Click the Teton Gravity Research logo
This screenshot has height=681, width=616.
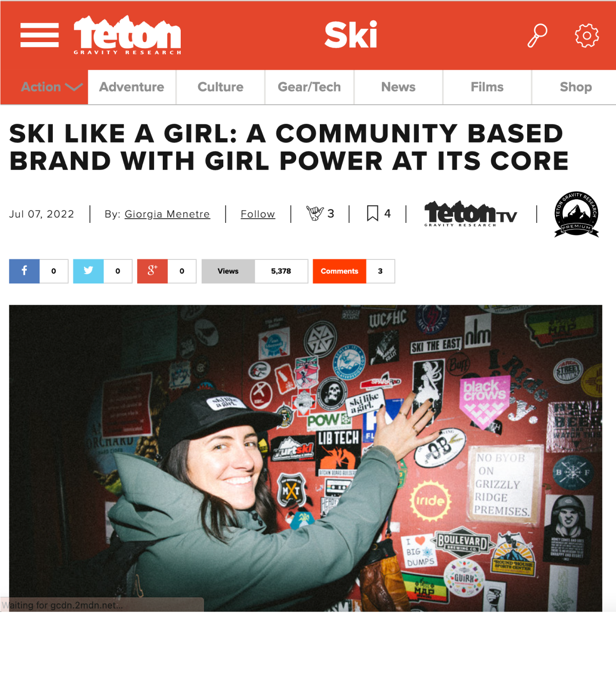(127, 35)
